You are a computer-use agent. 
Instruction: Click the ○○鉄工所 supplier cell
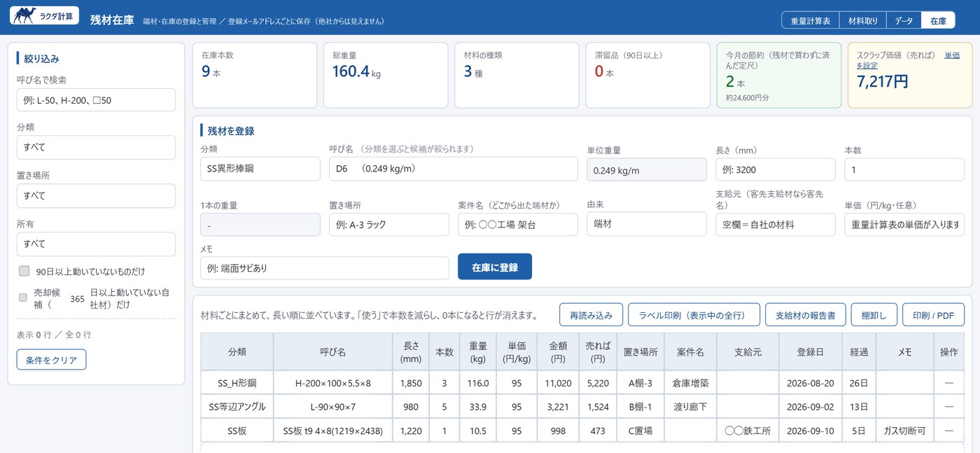point(748,431)
